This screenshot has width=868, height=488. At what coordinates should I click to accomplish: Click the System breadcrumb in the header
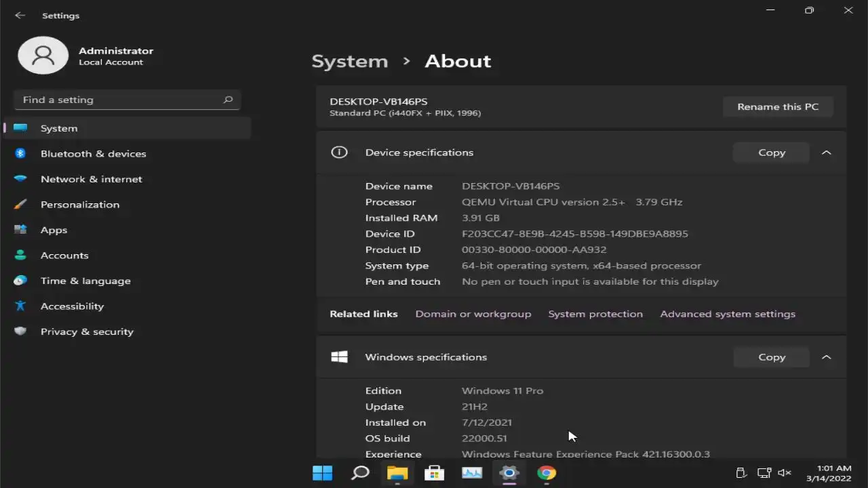[350, 61]
